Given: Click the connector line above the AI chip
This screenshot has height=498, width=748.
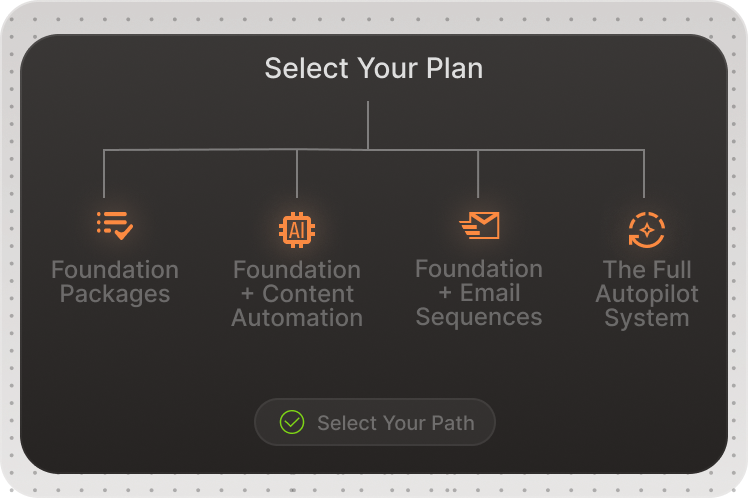Looking at the screenshot, I should (297, 175).
